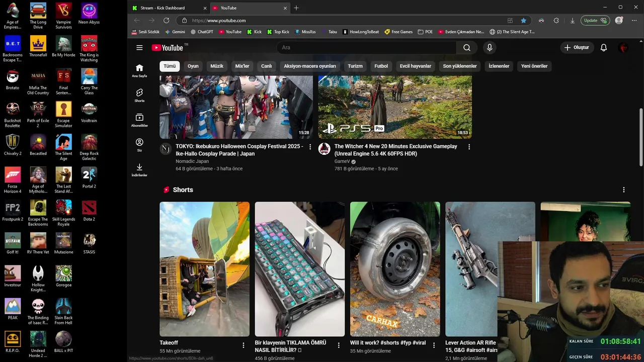The image size is (644, 362).
Task: Open Gemini bookmark
Action: tap(175, 32)
